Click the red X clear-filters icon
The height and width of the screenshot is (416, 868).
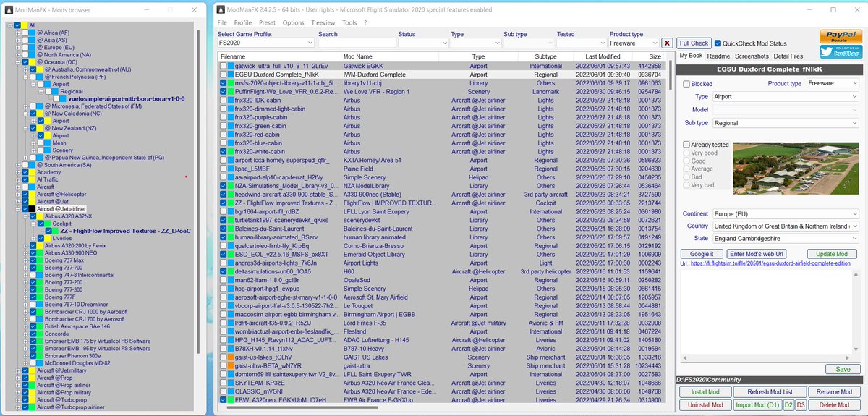point(667,43)
